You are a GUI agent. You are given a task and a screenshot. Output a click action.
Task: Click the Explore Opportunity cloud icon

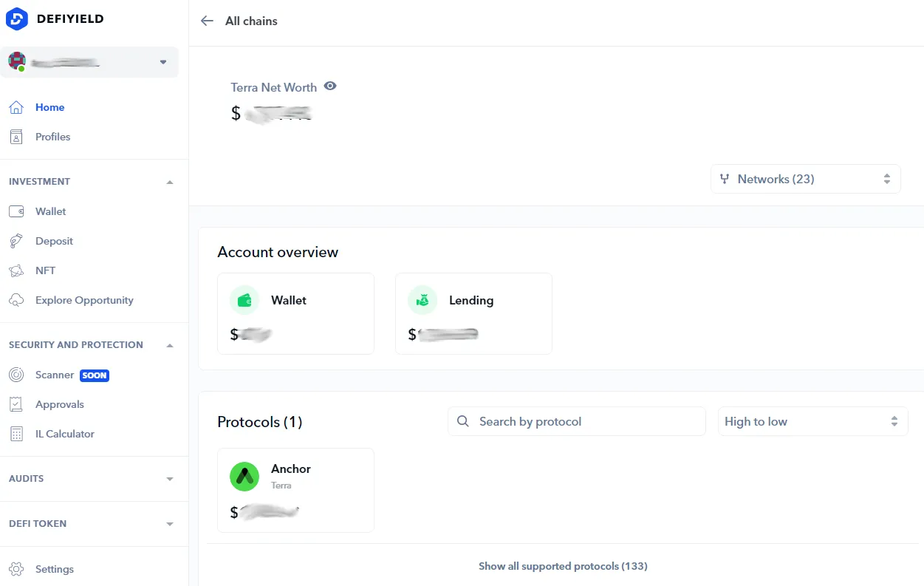click(x=16, y=300)
